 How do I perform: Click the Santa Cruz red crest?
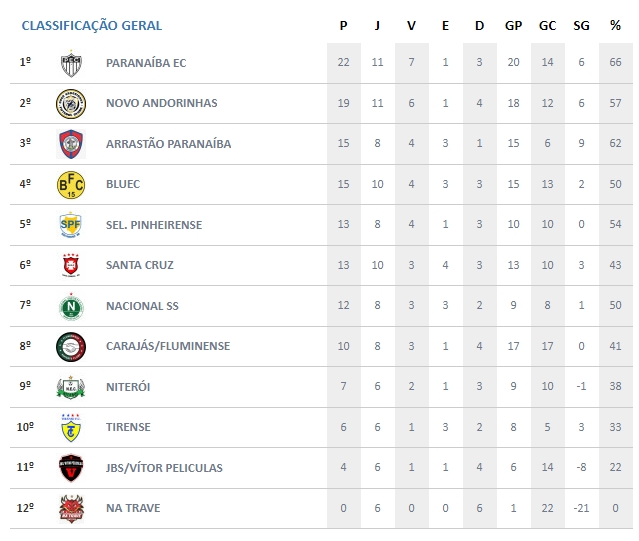[x=71, y=265]
